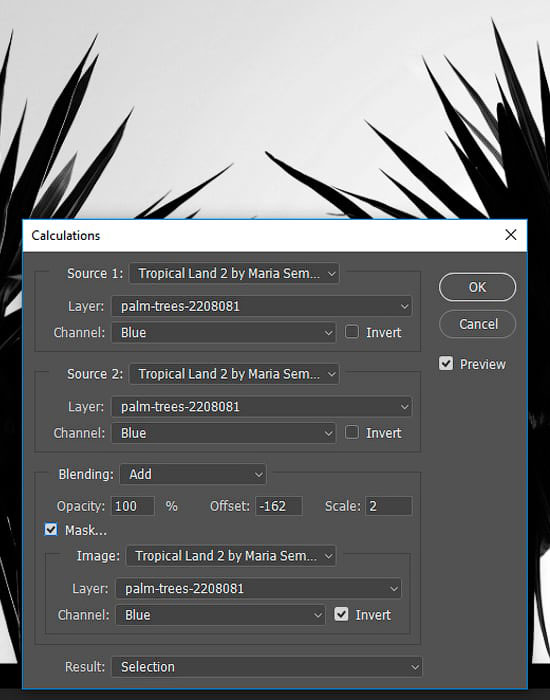Open the mask Layer dropdown

[x=258, y=588]
